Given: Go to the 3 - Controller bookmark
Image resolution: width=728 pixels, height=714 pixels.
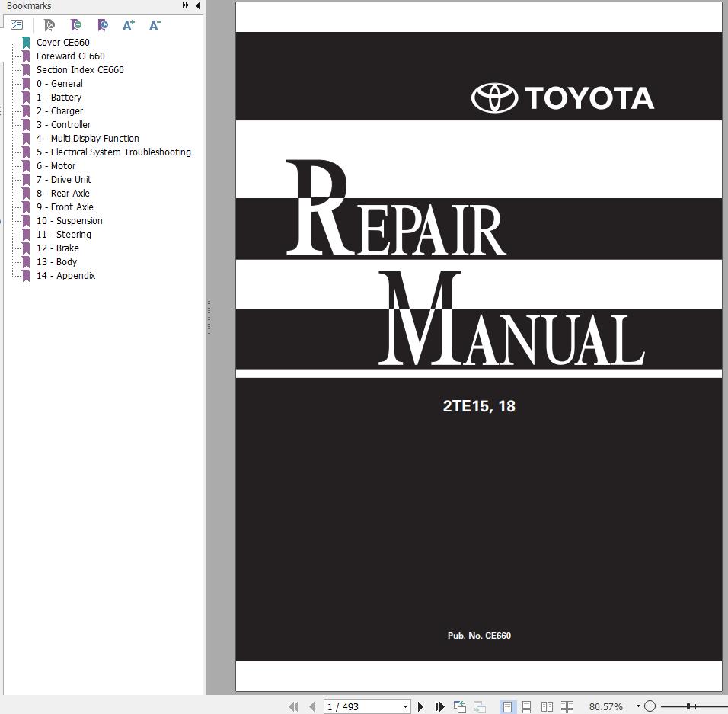Looking at the screenshot, I should pos(64,124).
